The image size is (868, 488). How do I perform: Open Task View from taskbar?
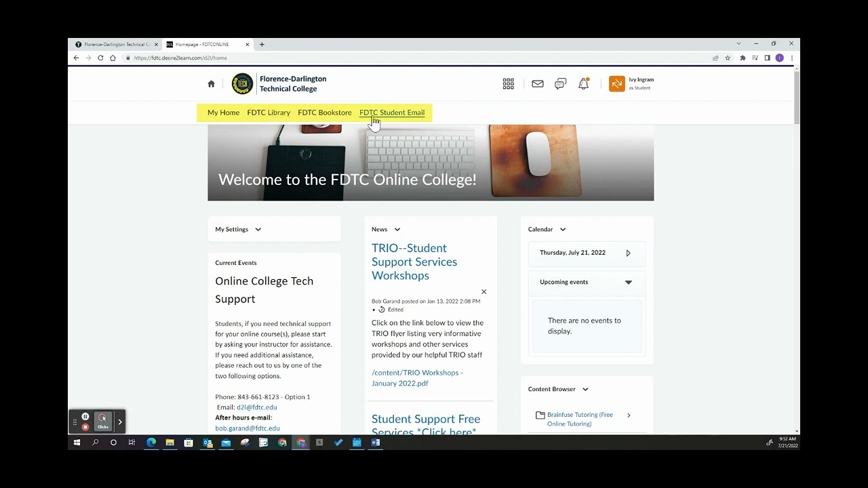132,443
